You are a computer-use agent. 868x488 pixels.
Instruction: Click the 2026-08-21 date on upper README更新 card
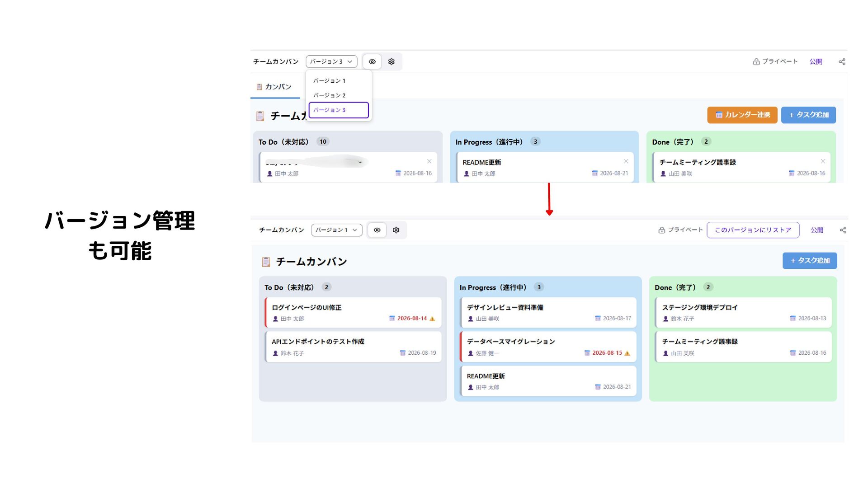[614, 174]
